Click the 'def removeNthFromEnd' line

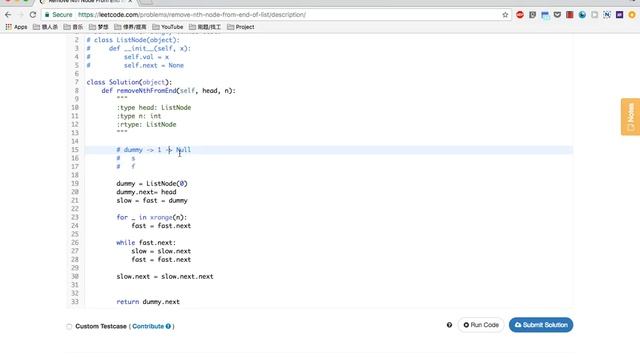pyautogui.click(x=169, y=91)
